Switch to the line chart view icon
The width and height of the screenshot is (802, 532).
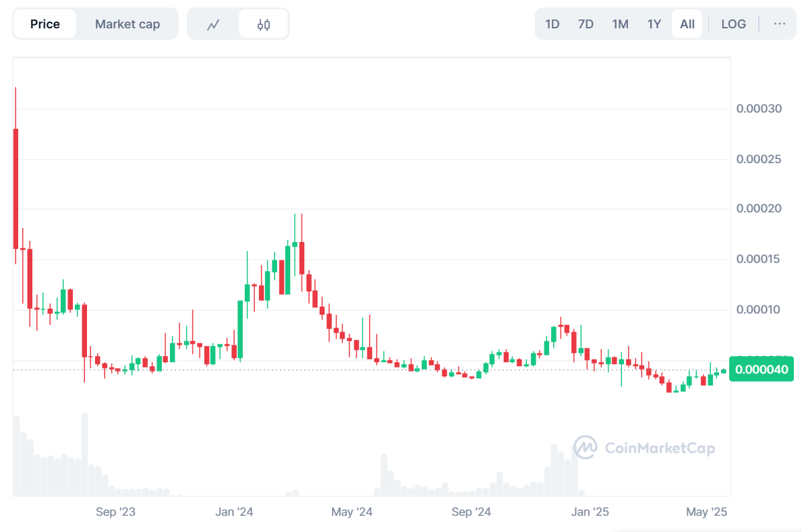[x=213, y=24]
